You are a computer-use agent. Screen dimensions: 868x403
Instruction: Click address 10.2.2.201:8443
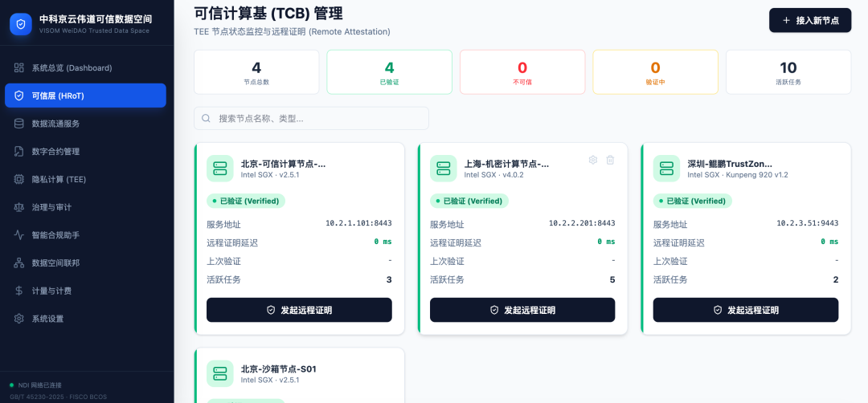coord(582,223)
